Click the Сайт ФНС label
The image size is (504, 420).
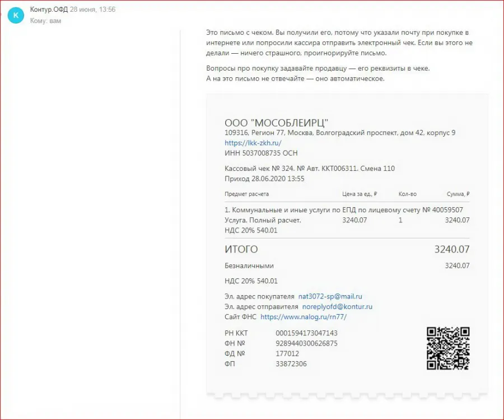(240, 317)
